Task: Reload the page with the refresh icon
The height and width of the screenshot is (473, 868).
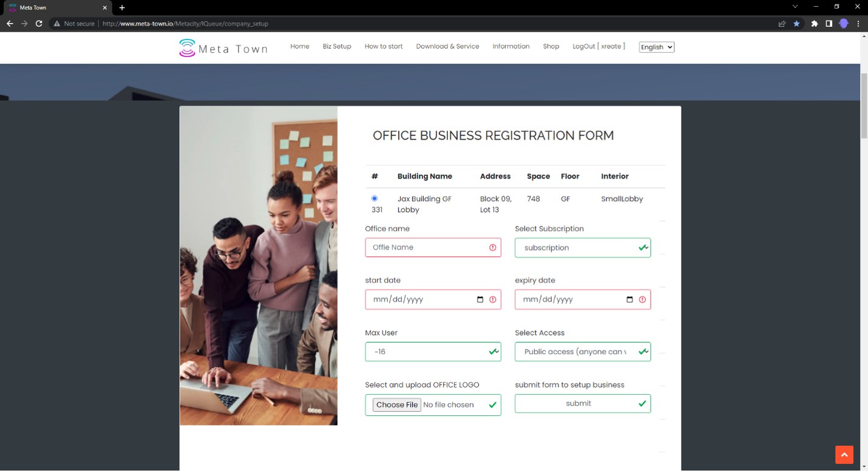Action: tap(39, 24)
